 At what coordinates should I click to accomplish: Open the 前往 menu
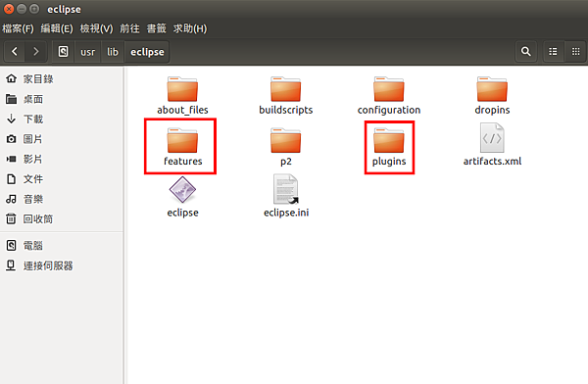129,28
